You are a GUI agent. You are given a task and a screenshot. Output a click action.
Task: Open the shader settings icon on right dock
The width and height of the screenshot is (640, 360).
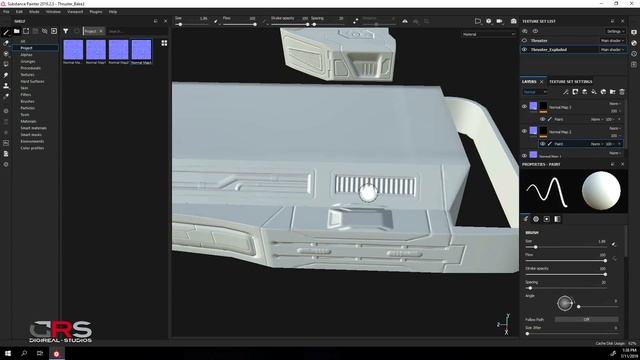(x=634, y=43)
